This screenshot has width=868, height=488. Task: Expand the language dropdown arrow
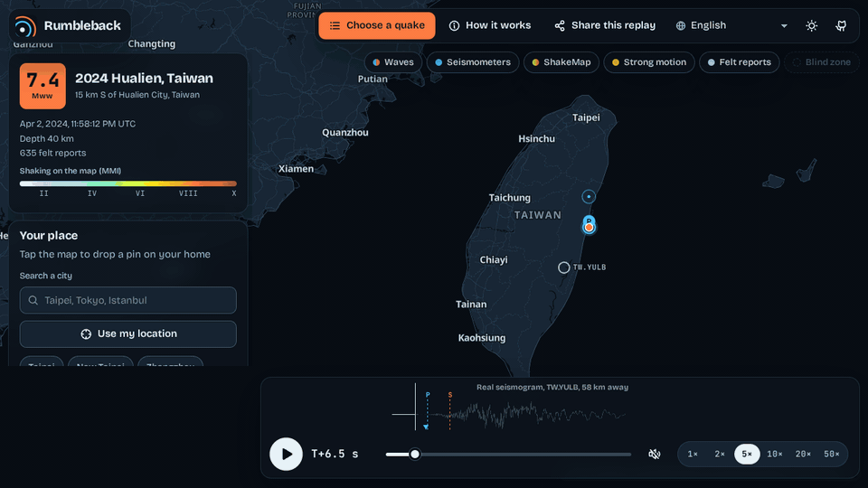pos(784,26)
